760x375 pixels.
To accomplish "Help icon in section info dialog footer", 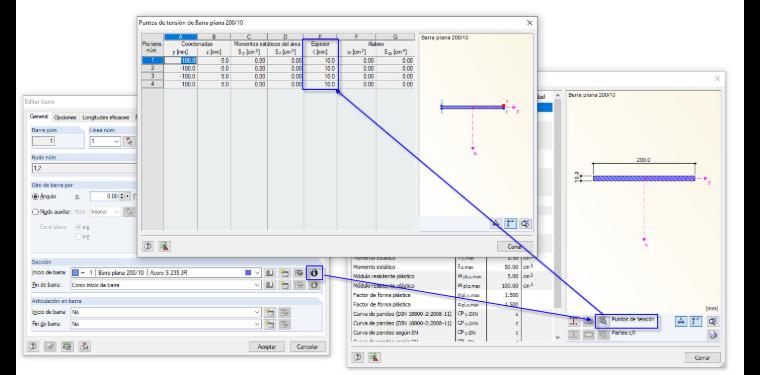I will [x=358, y=357].
